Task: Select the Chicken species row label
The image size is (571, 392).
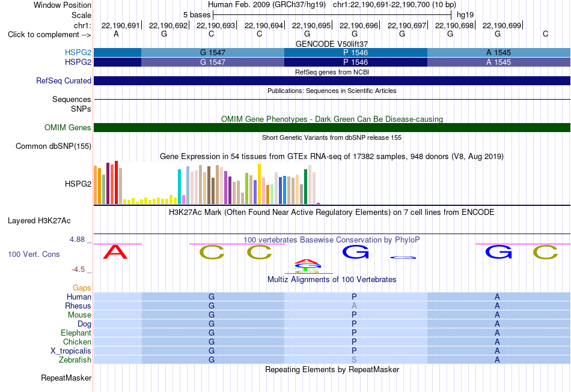Action: [x=77, y=342]
